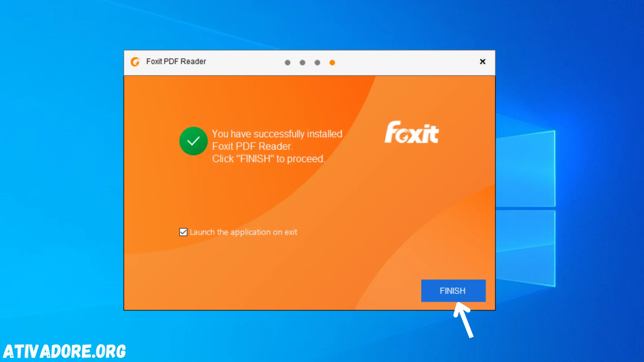Click the second progress dot indicator

coord(302,62)
